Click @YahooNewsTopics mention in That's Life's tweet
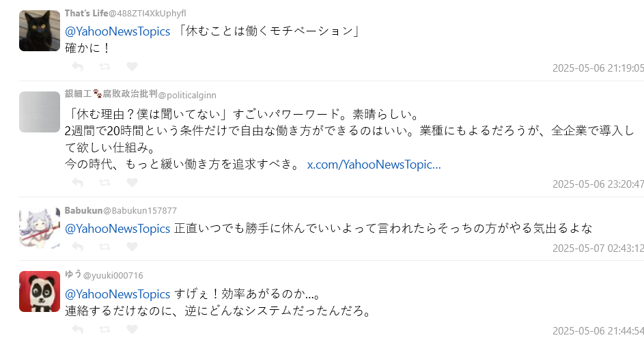Image resolution: width=644 pixels, height=342 pixels. click(x=117, y=31)
